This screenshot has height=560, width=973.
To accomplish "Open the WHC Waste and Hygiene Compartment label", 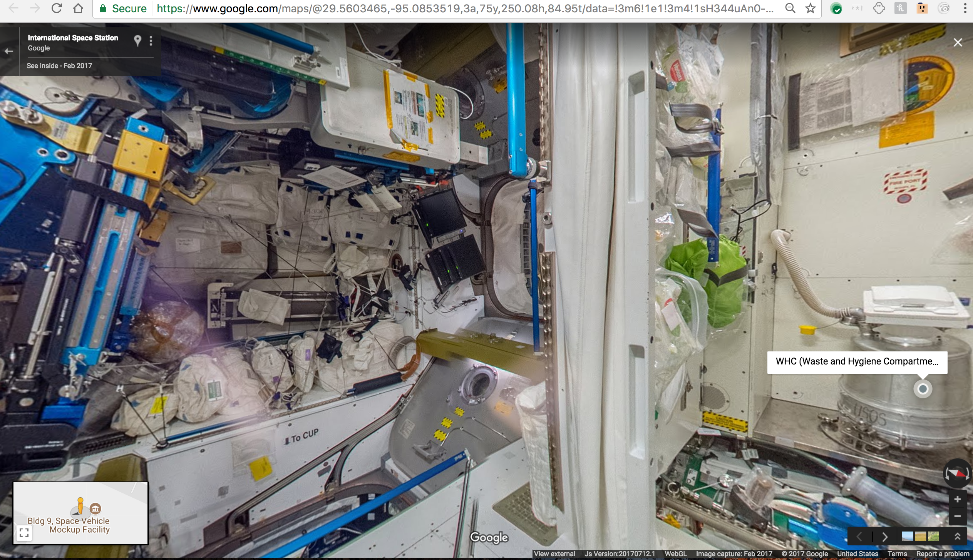I will click(857, 362).
